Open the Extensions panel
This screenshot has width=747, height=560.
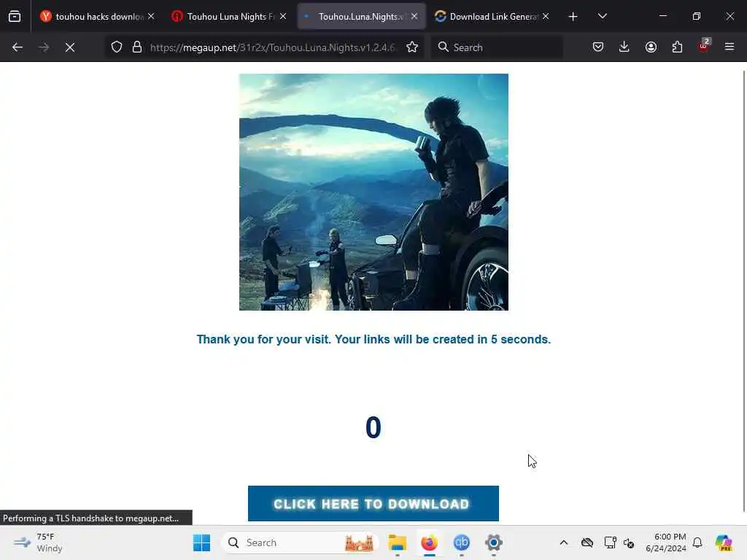677,47
